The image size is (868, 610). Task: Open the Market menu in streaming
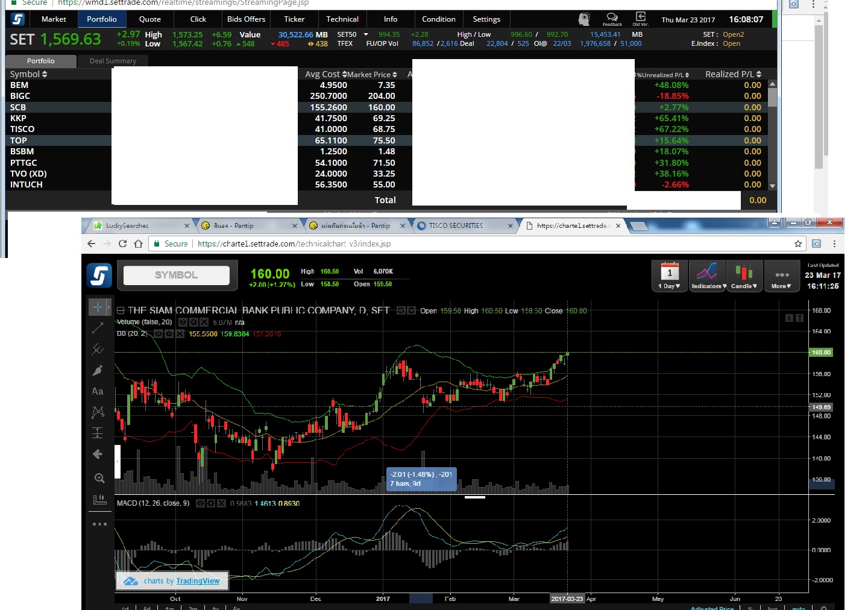[54, 19]
